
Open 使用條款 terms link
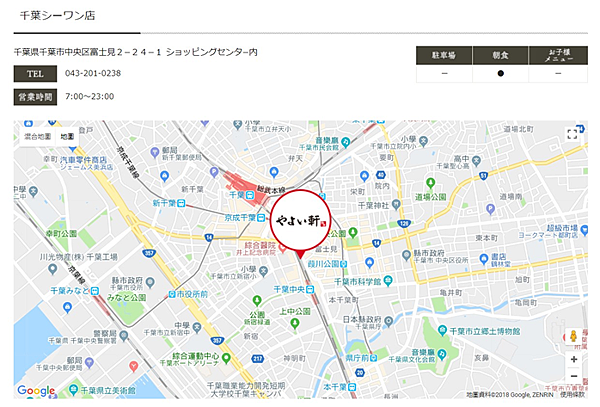click(572, 394)
